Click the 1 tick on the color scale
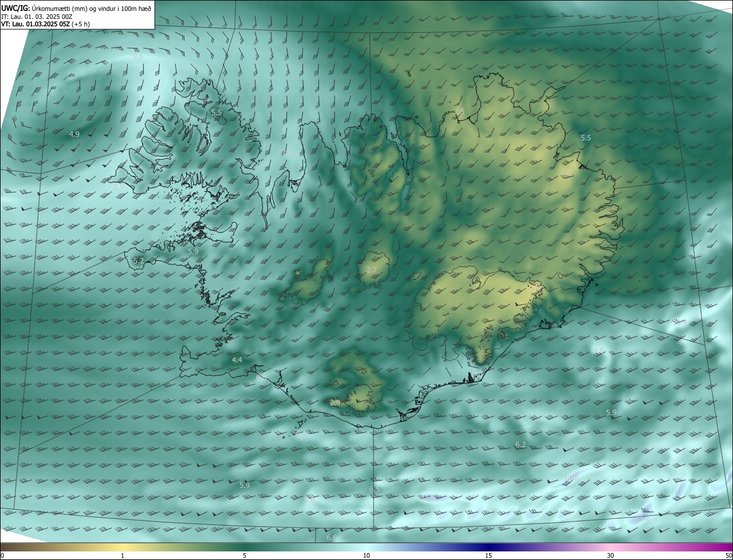The height and width of the screenshot is (560, 733). (x=123, y=555)
